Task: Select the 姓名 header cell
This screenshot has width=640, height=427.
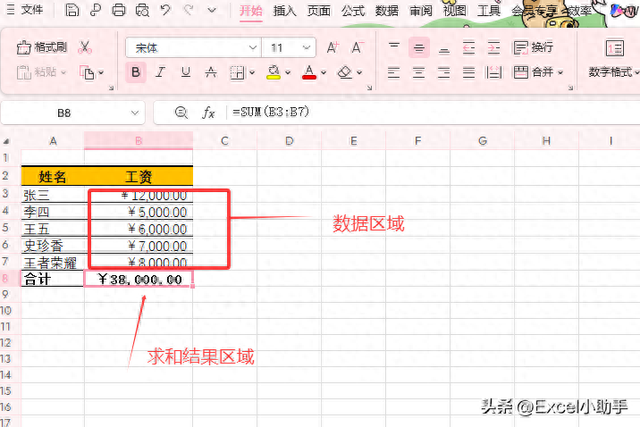Action: 53,177
